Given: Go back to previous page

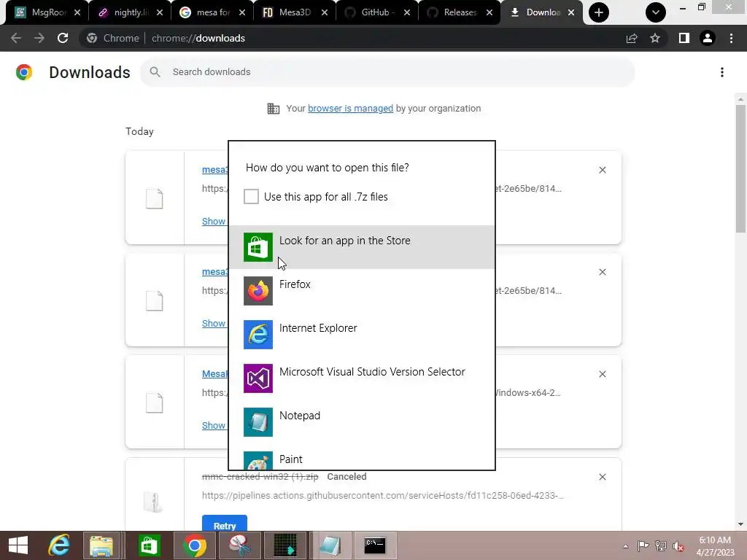Looking at the screenshot, I should 16,38.
